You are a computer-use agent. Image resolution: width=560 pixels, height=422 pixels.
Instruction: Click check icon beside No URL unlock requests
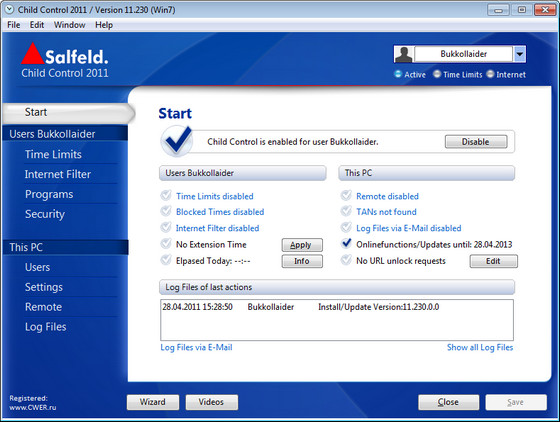tap(346, 260)
